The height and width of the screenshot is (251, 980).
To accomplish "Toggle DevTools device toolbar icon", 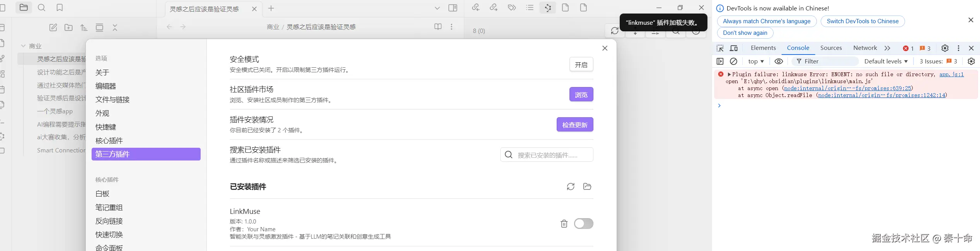I will click(734, 48).
